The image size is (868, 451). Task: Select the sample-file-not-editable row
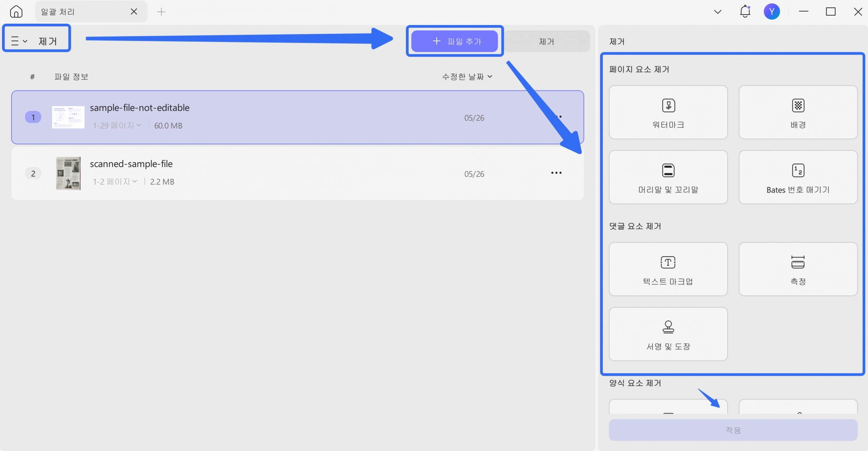[x=297, y=117]
